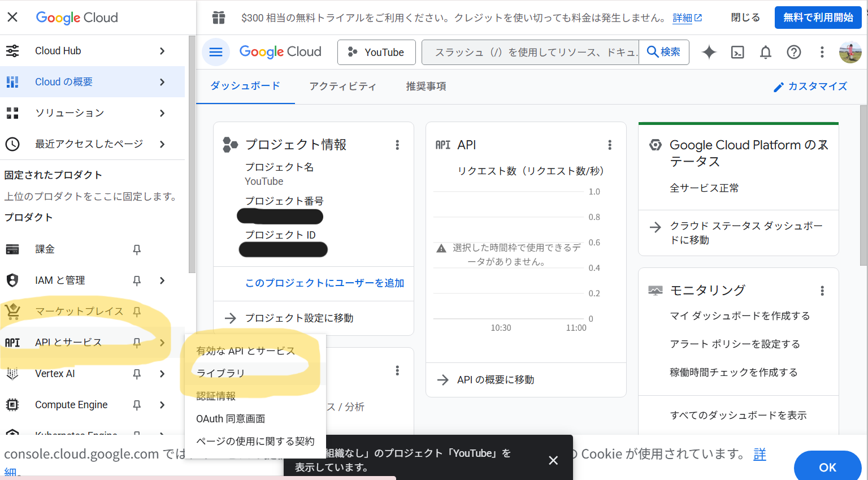Pin the 課金 product to the top

(x=137, y=249)
